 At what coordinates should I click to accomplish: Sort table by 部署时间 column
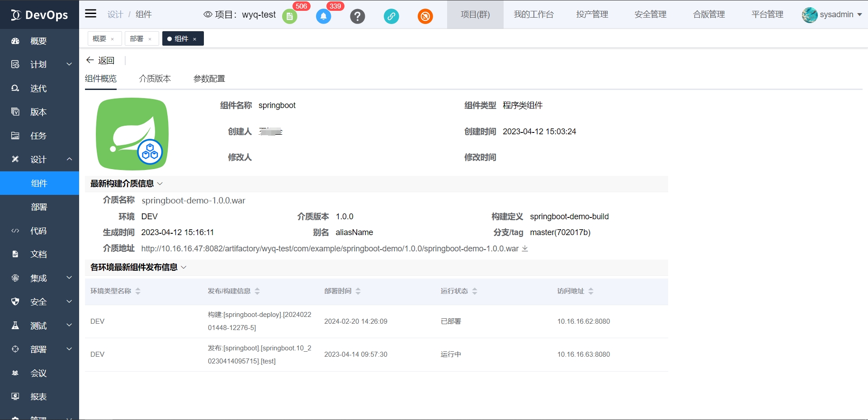click(358, 291)
